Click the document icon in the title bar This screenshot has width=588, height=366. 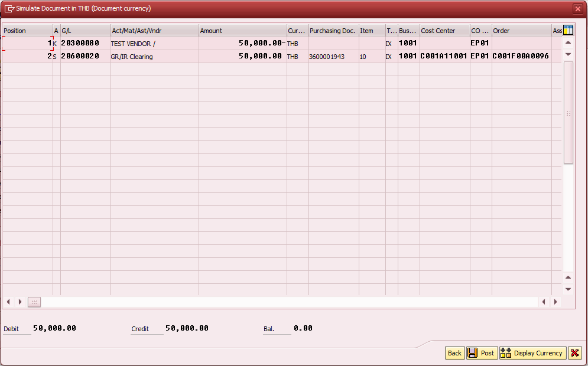(x=8, y=9)
